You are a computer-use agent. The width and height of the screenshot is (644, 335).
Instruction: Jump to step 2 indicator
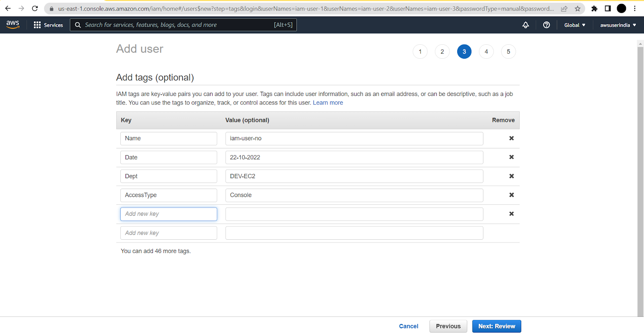(442, 51)
